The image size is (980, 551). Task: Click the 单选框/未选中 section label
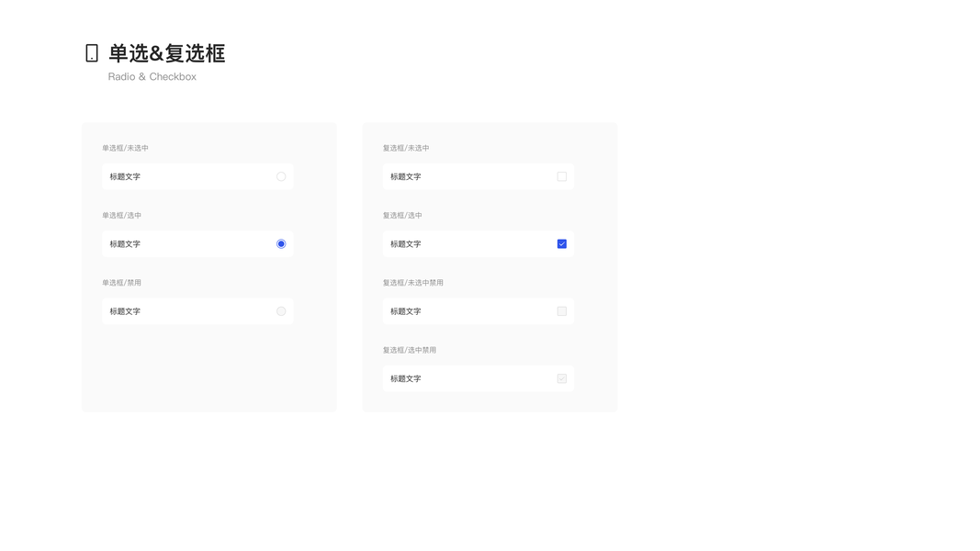(125, 148)
